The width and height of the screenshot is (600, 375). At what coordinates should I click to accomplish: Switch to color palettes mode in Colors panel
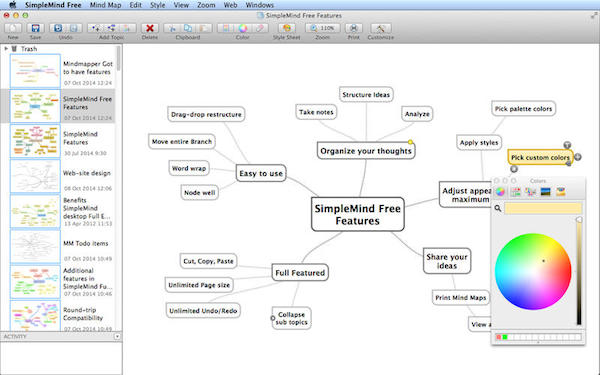(530, 191)
